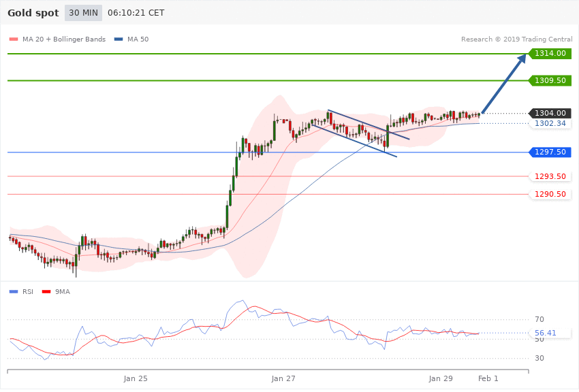Click the Jan 25 date axis label
Image resolution: width=579 pixels, height=392 pixels.
tap(136, 378)
